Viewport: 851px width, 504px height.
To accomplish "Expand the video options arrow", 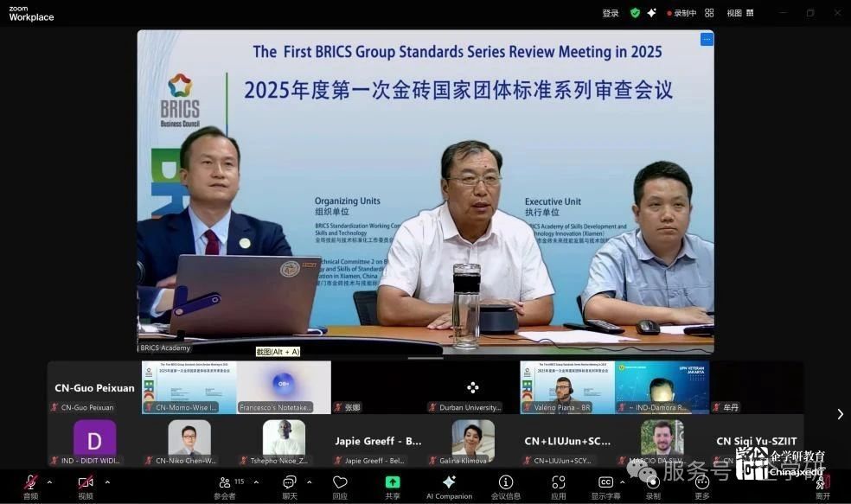I will pyautogui.click(x=107, y=482).
